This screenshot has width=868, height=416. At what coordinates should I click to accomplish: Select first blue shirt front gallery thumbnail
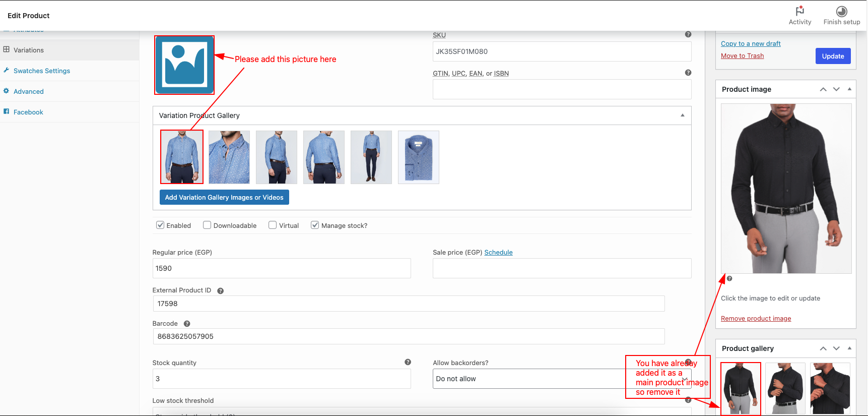click(x=182, y=157)
